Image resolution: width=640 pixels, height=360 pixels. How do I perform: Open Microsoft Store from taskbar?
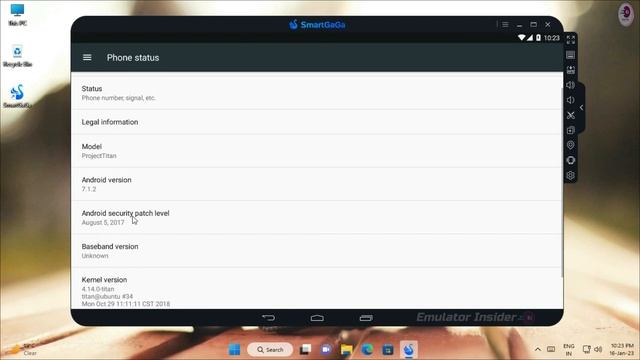(388, 349)
